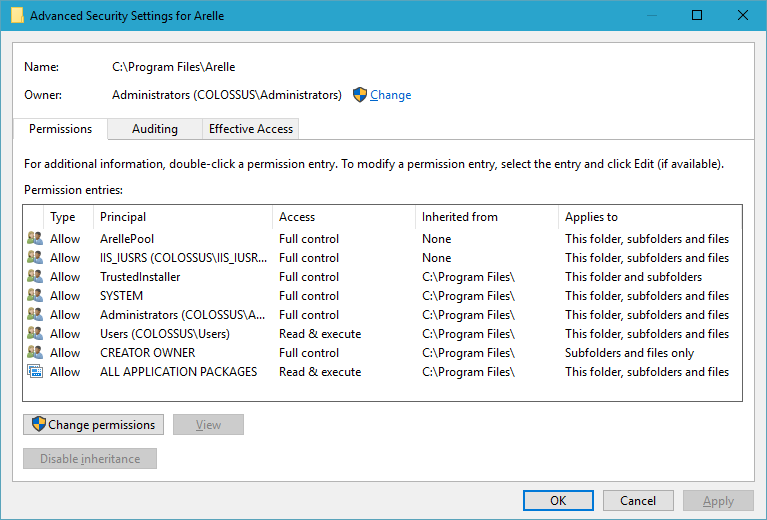This screenshot has width=767, height=520.
Task: Click the user group icon beside IIS_IUSRS entry
Action: pyautogui.click(x=35, y=257)
